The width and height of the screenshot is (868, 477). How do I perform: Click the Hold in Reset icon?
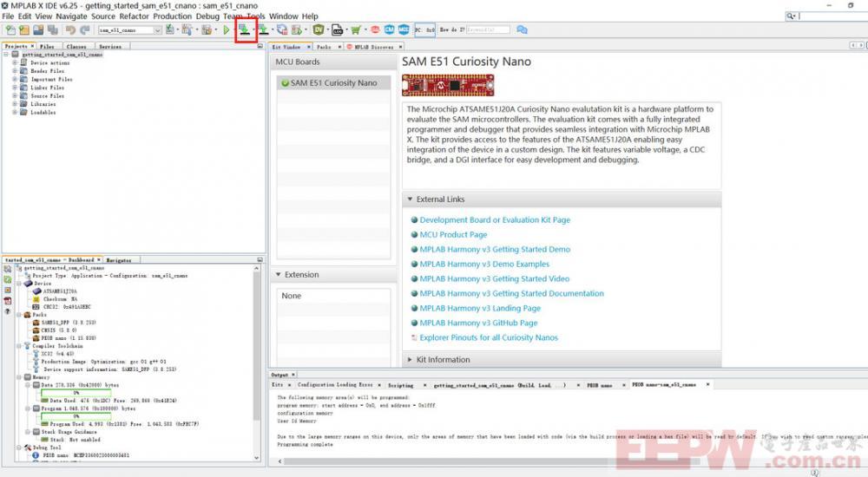281,29
